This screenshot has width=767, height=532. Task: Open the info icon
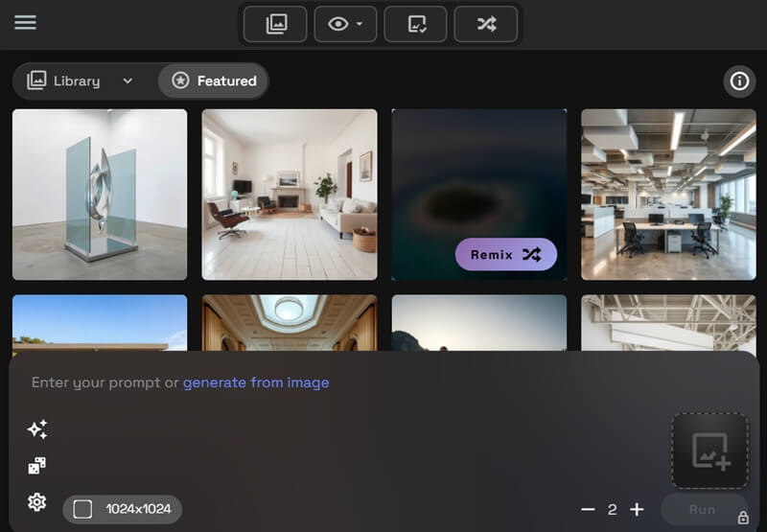coord(739,81)
